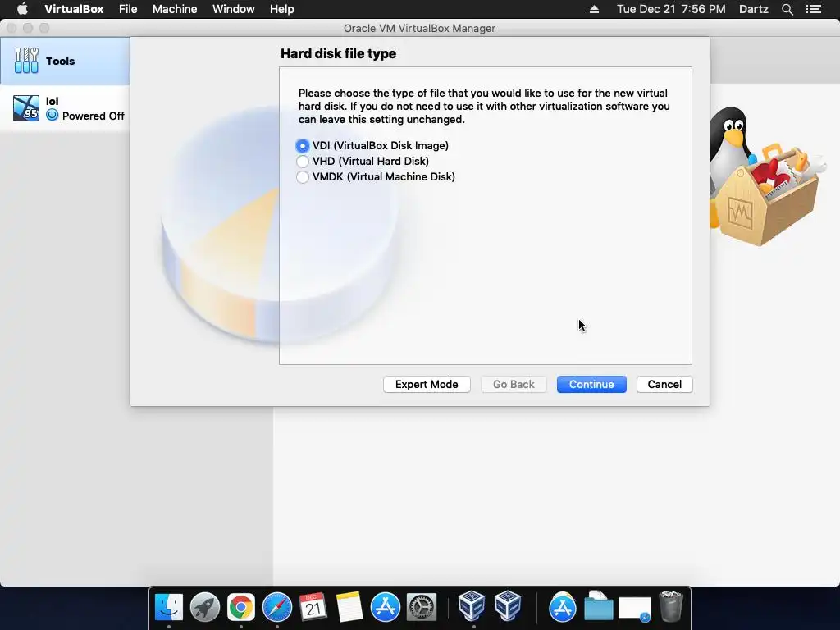Open App Store icon beside Notes
The image size is (840, 630).
tap(386, 607)
